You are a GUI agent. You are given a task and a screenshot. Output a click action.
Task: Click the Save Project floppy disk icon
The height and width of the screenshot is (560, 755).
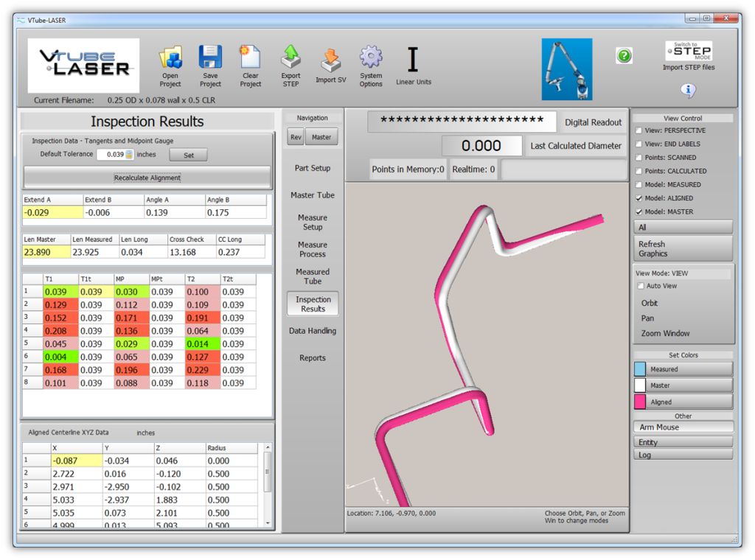tap(210, 58)
